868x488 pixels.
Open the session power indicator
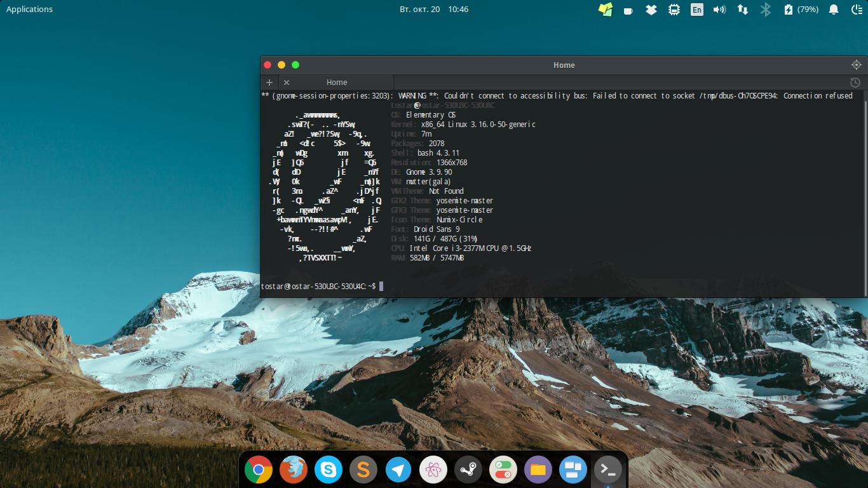point(855,10)
